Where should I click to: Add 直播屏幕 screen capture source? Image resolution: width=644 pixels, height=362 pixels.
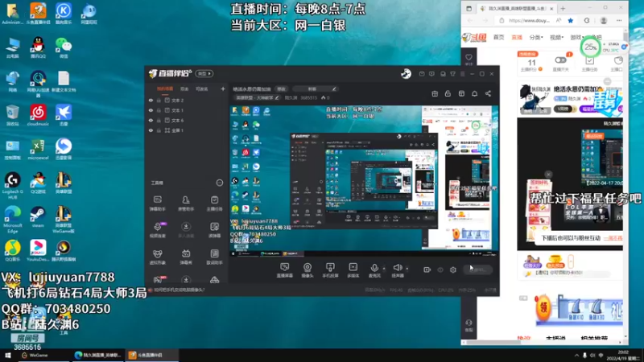tap(284, 270)
